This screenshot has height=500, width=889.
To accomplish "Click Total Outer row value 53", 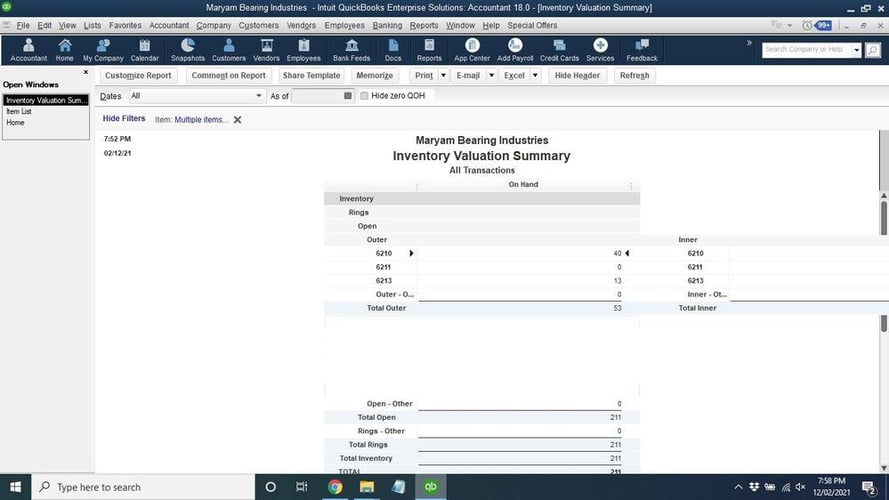I will pos(617,308).
